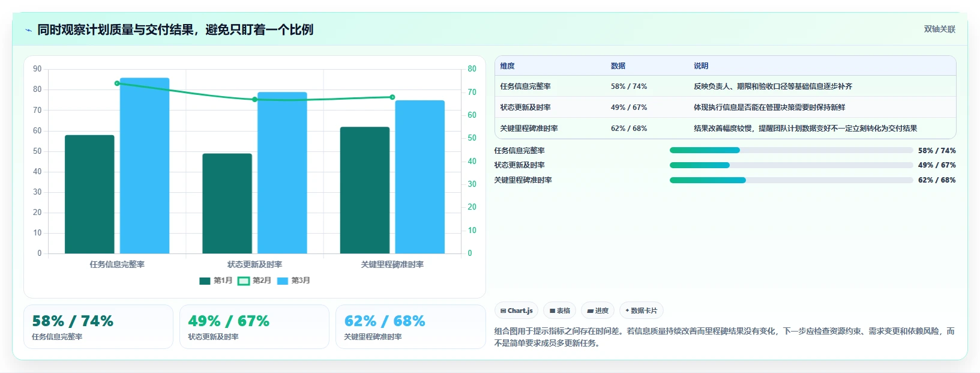Click the 数据卡片 tag chip
This screenshot has width=980, height=373.
642,311
